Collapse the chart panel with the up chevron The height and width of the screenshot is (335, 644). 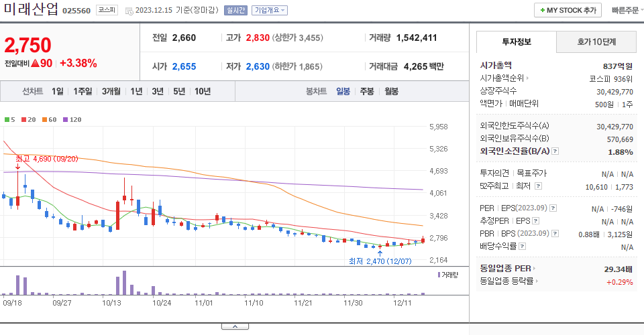[235, 326]
